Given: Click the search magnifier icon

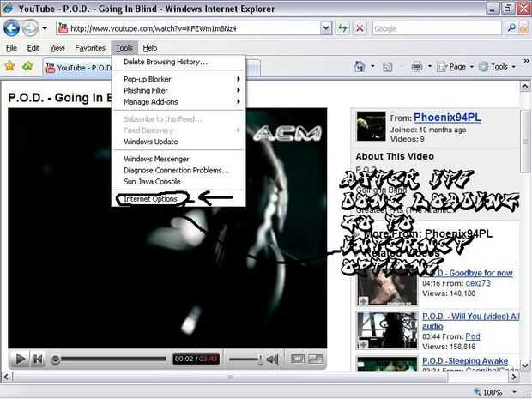Looking at the screenshot, I should pos(511,28).
